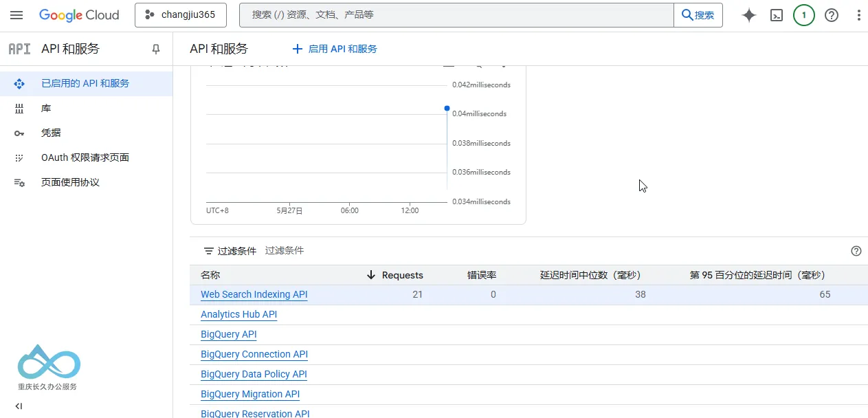Sort by 名称 column header
Screen dimensions: 868x418
coord(210,275)
